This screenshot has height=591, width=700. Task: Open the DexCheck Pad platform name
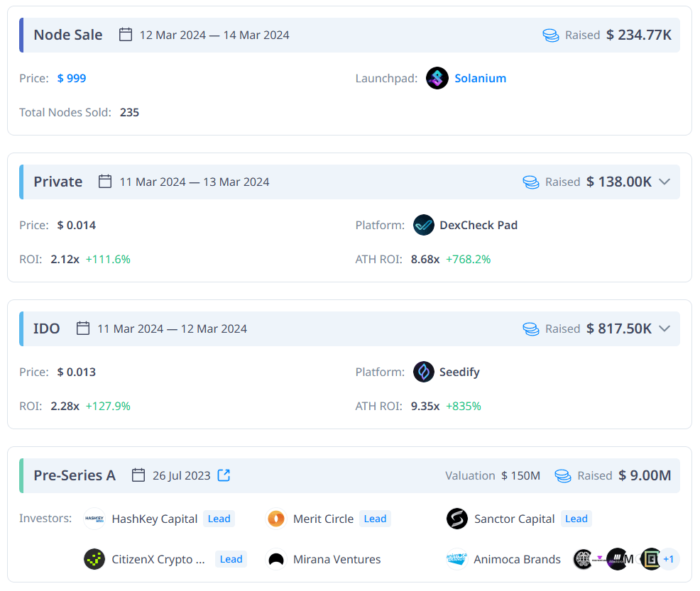click(478, 225)
